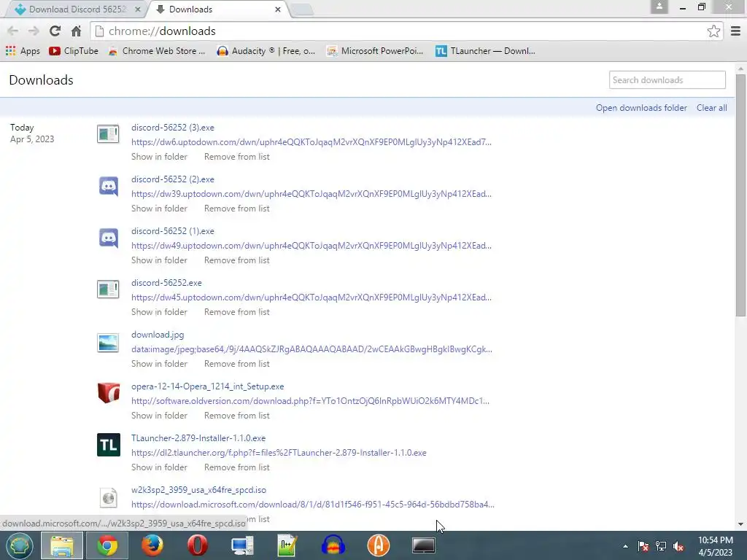
Task: Remove discord-56252 (1).exe from list
Action: (237, 260)
